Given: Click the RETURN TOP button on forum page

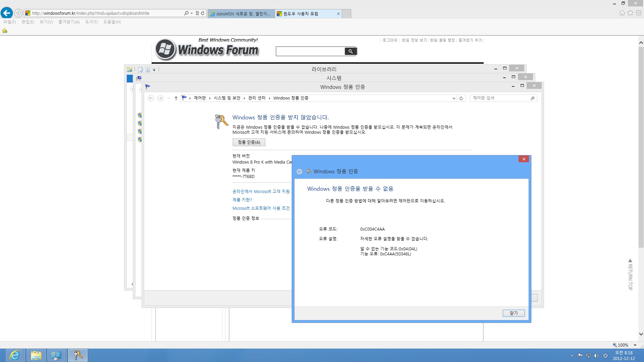Looking at the screenshot, I should point(630,274).
